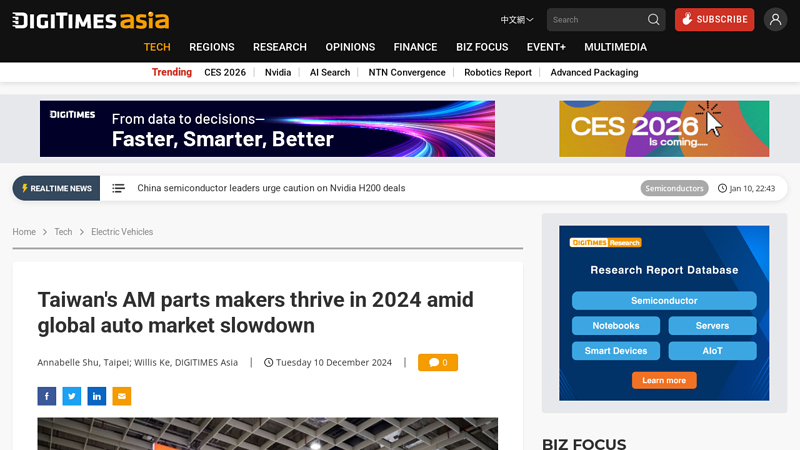Share article via email icon
Image resolution: width=800 pixels, height=450 pixels.
(x=121, y=396)
